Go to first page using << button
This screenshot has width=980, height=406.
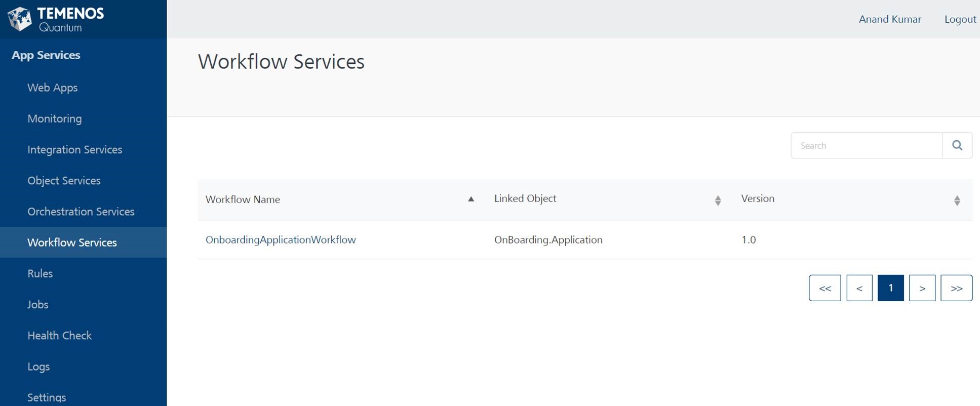pos(825,288)
